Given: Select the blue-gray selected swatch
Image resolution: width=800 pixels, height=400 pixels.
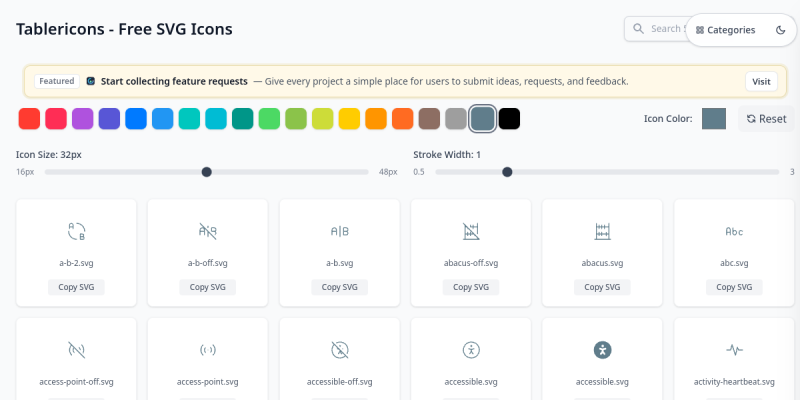Looking at the screenshot, I should [483, 119].
